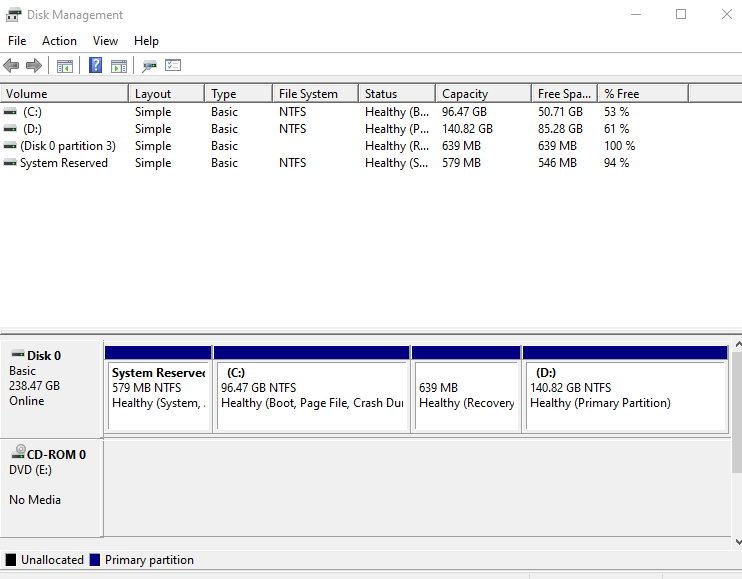
Task: Select the Disk 0 partition 3 drive icon
Action: click(10, 146)
